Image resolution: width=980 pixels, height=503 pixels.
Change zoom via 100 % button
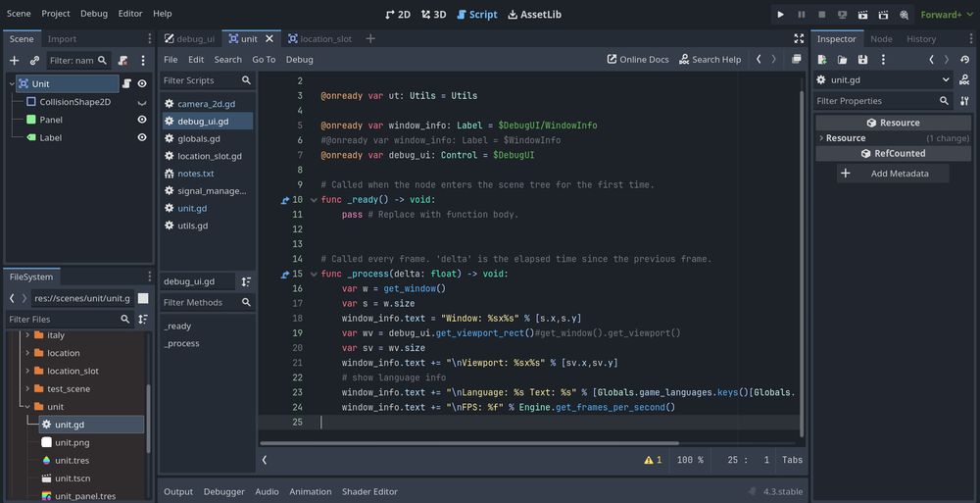click(x=690, y=460)
